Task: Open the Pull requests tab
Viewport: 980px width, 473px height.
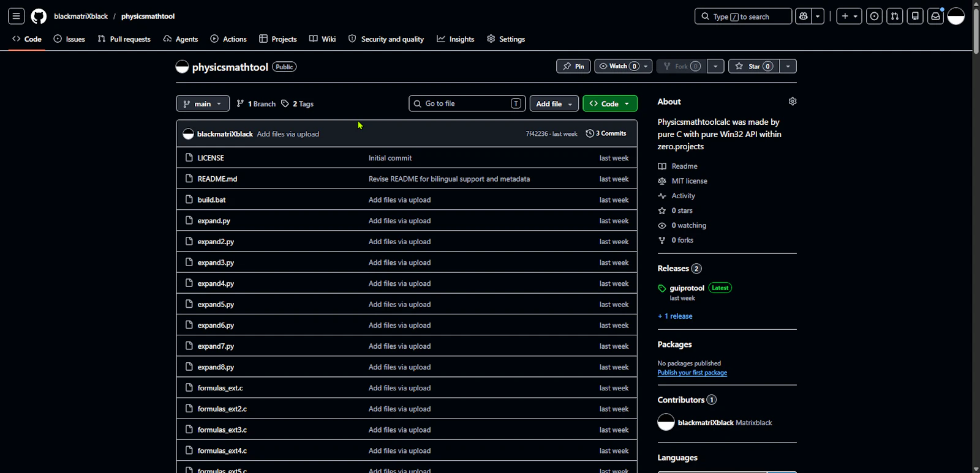Action: (x=124, y=39)
